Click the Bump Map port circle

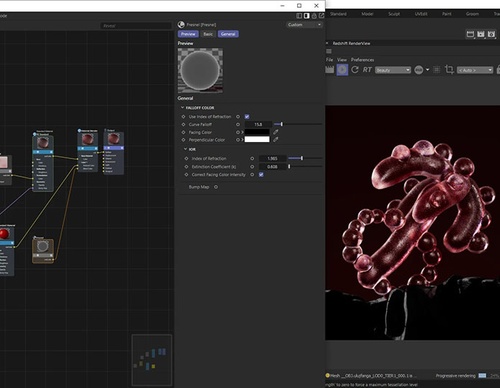point(216,187)
